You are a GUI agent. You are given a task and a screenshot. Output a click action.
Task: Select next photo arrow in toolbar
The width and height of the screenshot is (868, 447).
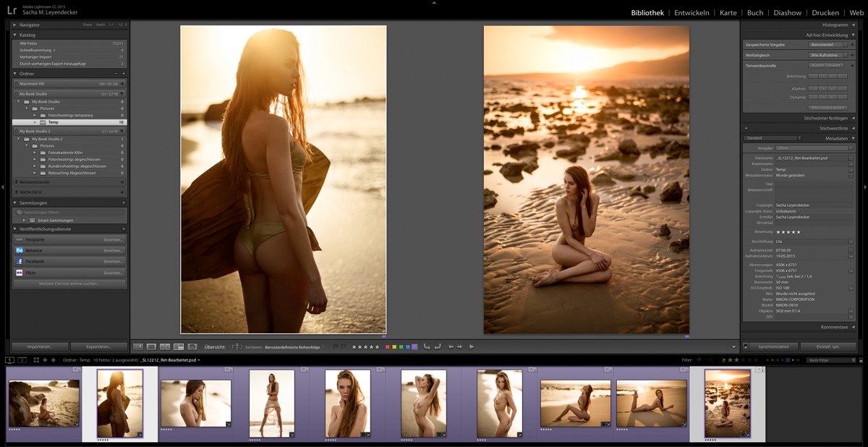tap(459, 347)
